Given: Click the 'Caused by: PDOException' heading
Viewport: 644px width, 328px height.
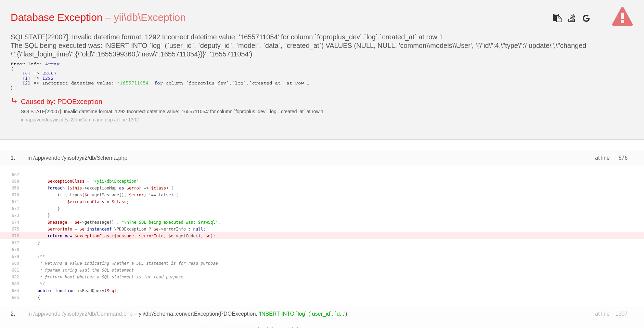Looking at the screenshot, I should pos(62,102).
